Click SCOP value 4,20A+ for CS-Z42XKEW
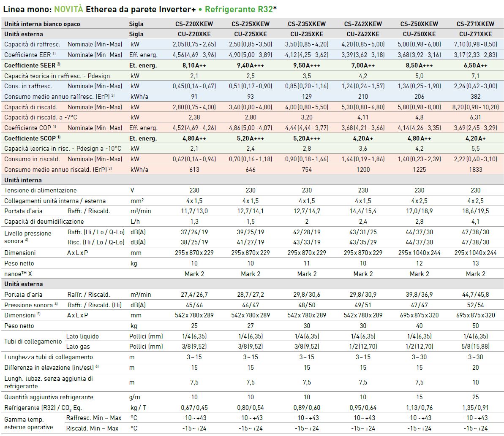The width and height of the screenshot is (504, 436). click(x=363, y=139)
